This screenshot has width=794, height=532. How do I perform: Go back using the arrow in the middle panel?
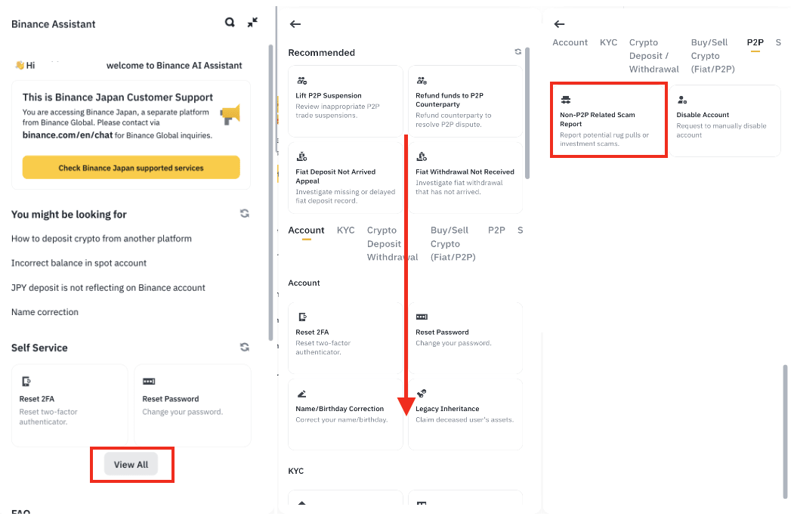[x=295, y=24]
